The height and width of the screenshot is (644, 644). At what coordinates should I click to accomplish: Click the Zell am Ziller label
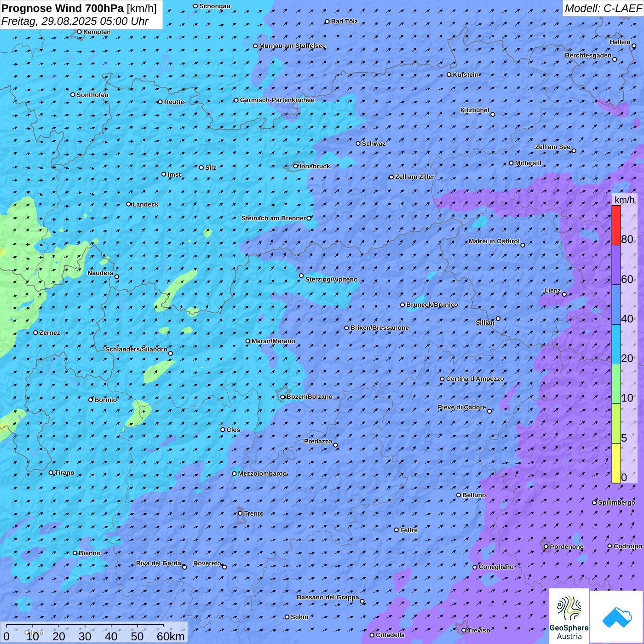(414, 177)
